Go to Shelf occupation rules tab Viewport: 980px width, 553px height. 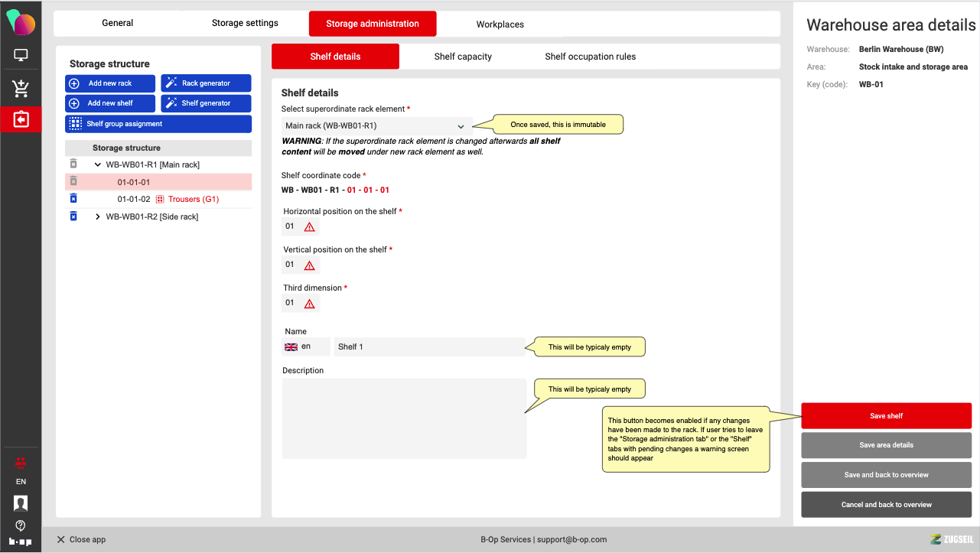(x=590, y=57)
